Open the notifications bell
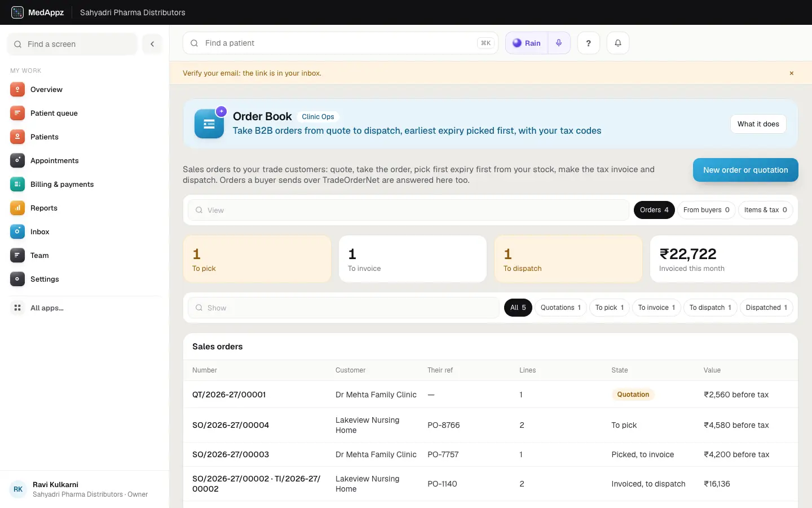The image size is (812, 508). point(618,43)
